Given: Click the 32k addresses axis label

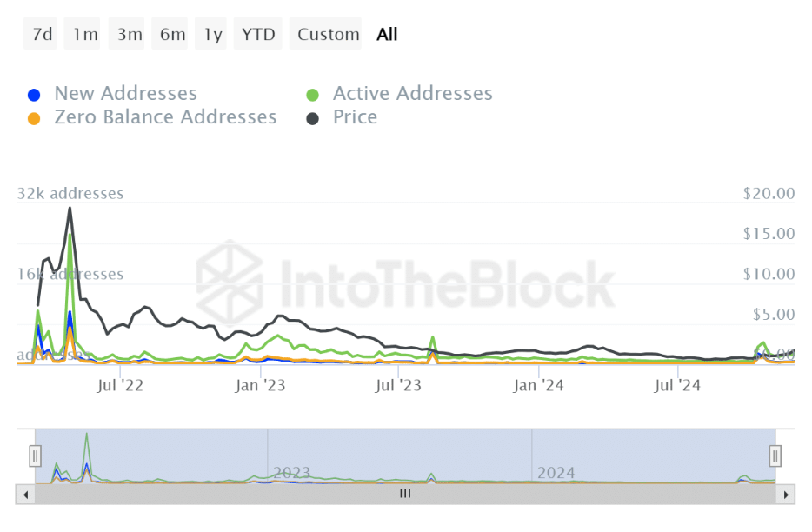Looking at the screenshot, I should 70,193.
